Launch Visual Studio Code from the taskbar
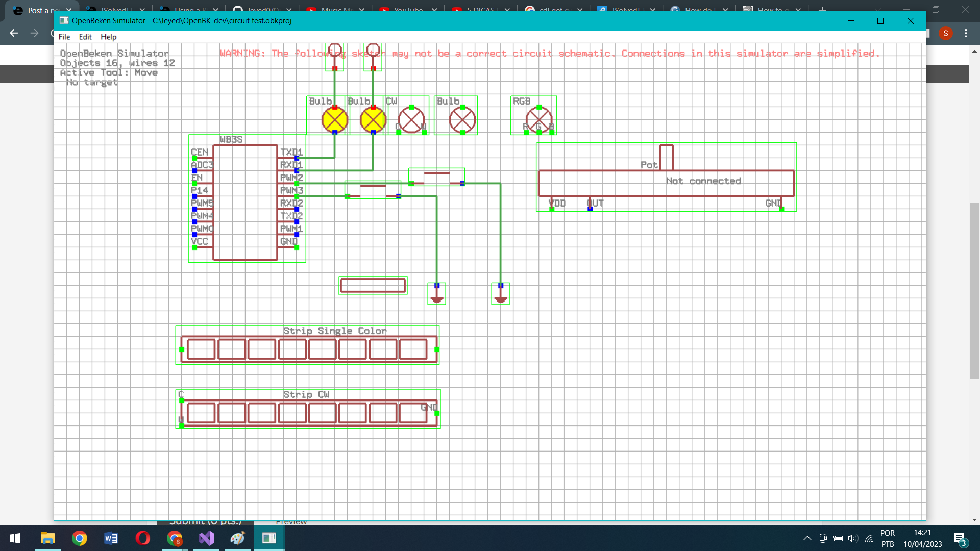Image resolution: width=980 pixels, height=551 pixels. [x=206, y=538]
